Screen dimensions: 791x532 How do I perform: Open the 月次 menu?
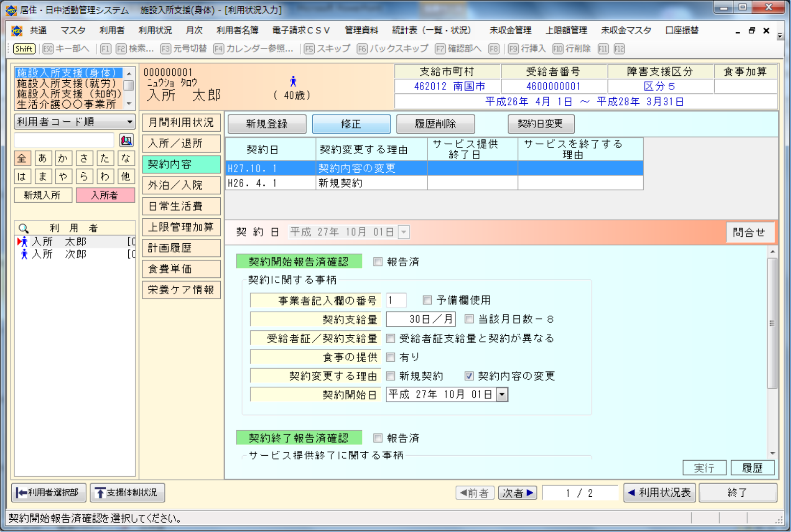194,30
